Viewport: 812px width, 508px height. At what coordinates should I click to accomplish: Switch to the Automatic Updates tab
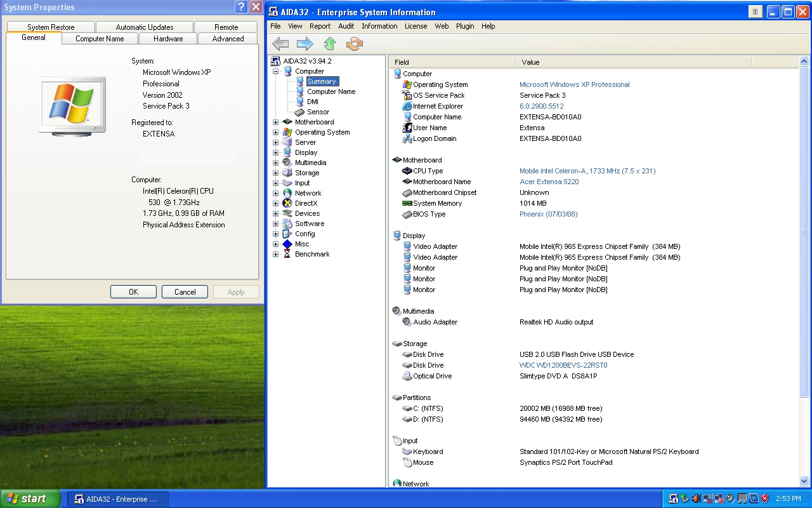point(145,27)
